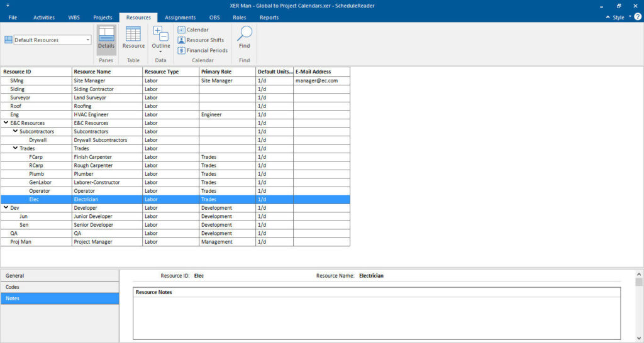
Task: Sort by Resource ID column header
Action: pyautogui.click(x=36, y=72)
